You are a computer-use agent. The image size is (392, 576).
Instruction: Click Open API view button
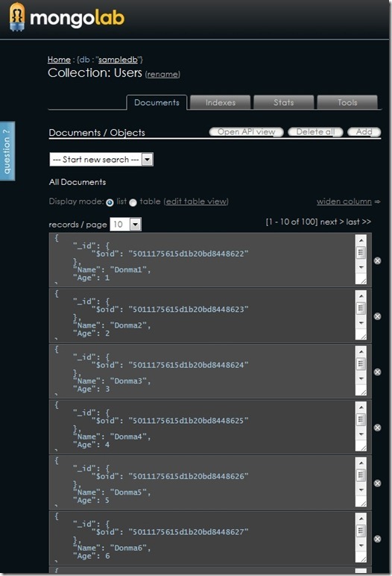pos(246,132)
